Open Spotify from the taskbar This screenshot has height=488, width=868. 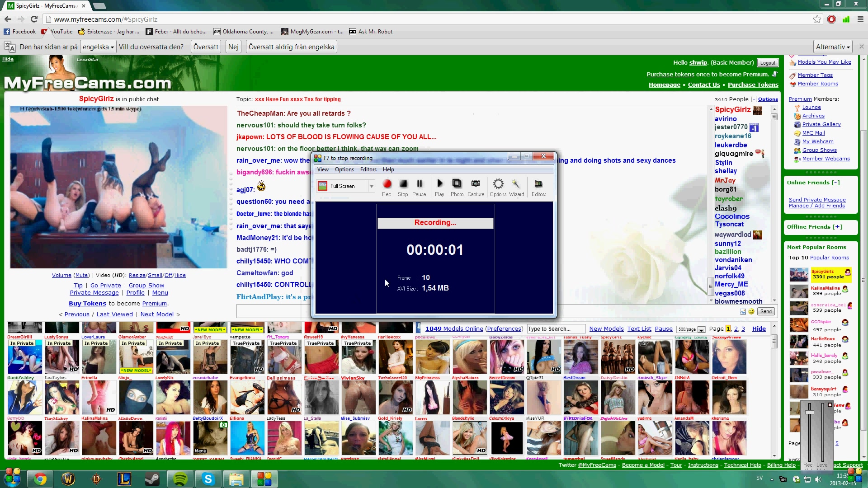click(x=180, y=479)
